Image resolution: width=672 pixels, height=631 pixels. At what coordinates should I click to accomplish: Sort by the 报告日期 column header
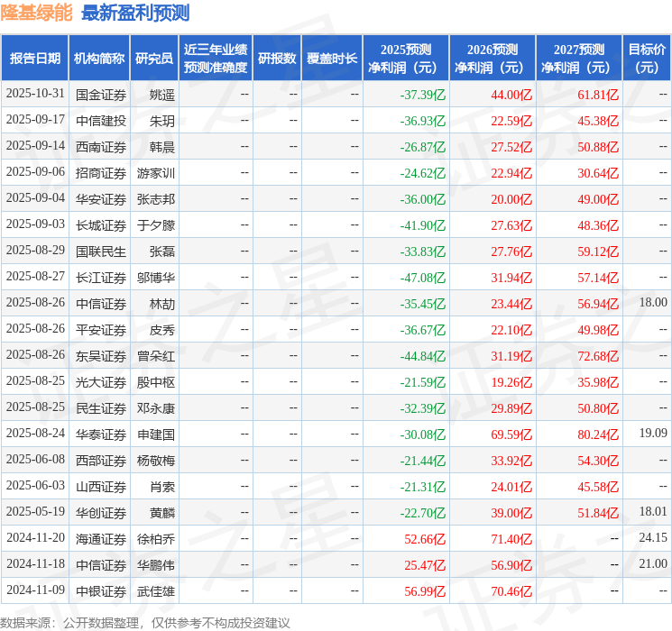click(x=35, y=58)
